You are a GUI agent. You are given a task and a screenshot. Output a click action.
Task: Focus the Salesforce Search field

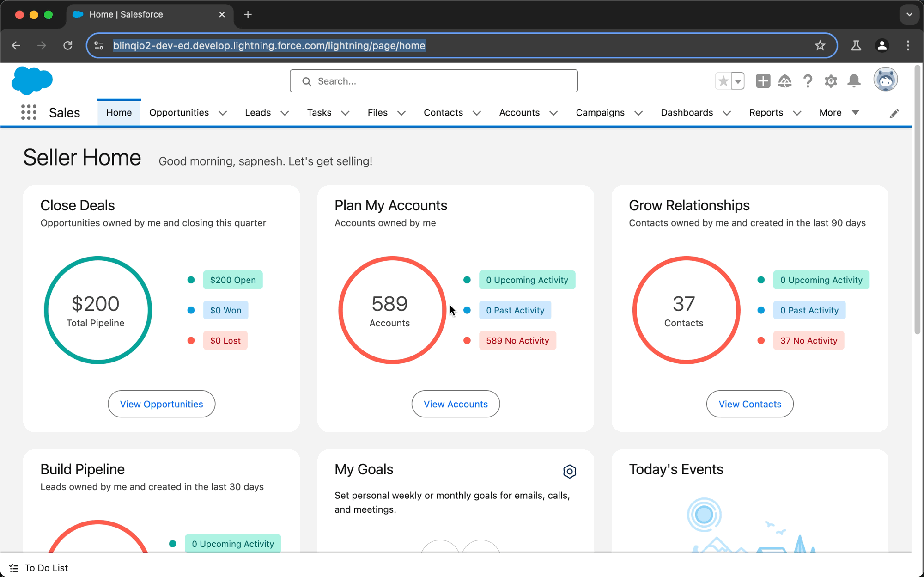[x=433, y=81]
